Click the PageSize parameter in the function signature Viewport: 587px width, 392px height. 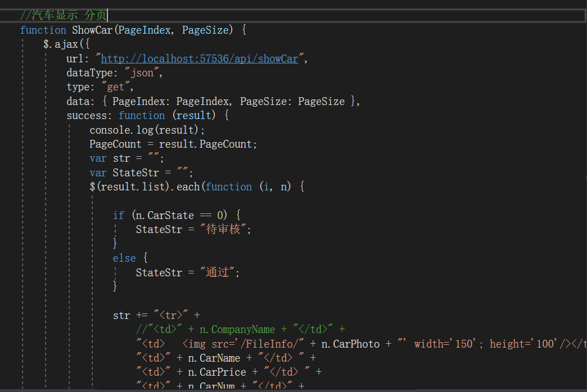[205, 30]
